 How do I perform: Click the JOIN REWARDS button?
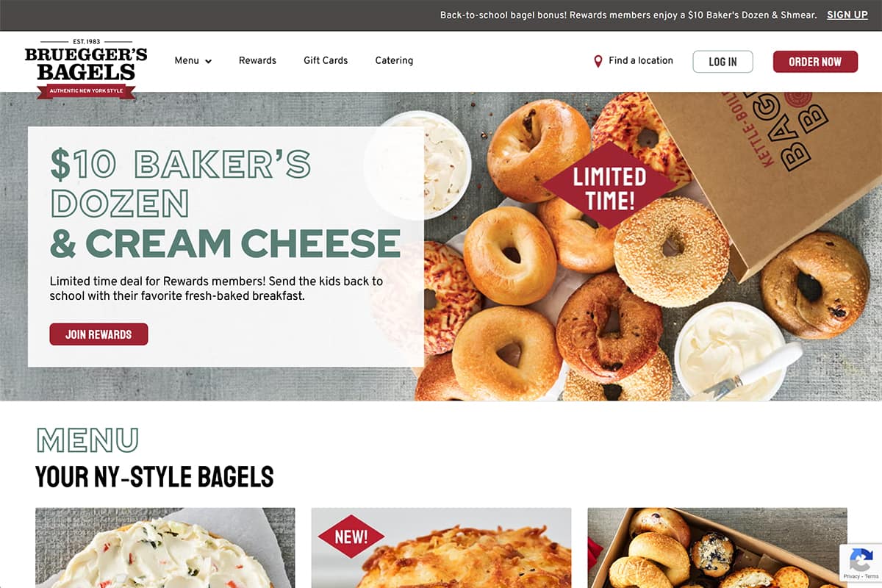(98, 334)
